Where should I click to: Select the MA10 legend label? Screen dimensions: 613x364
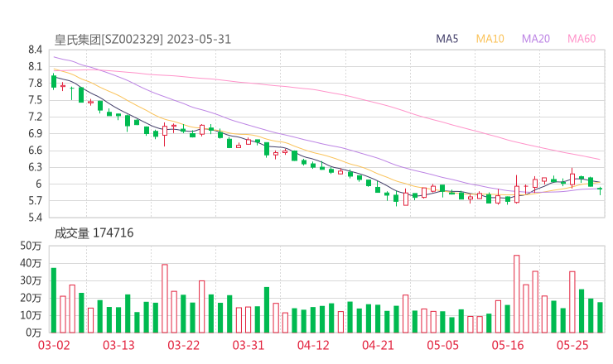[490, 39]
